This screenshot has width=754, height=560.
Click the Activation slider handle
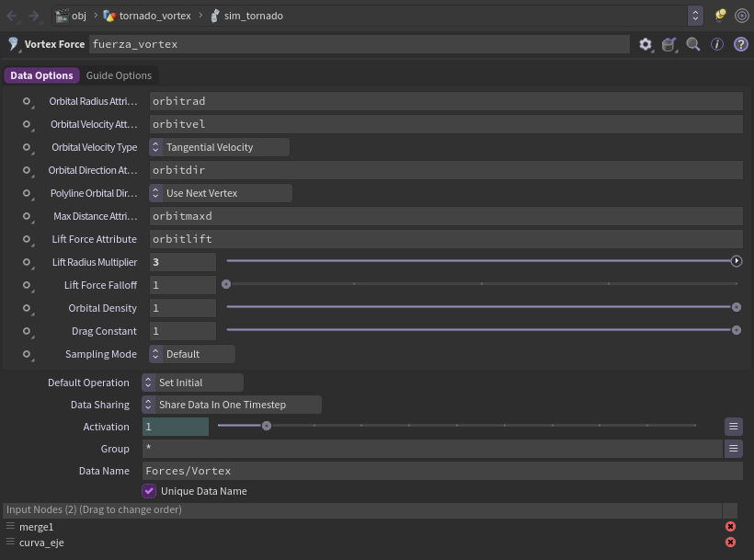pyautogui.click(x=267, y=426)
